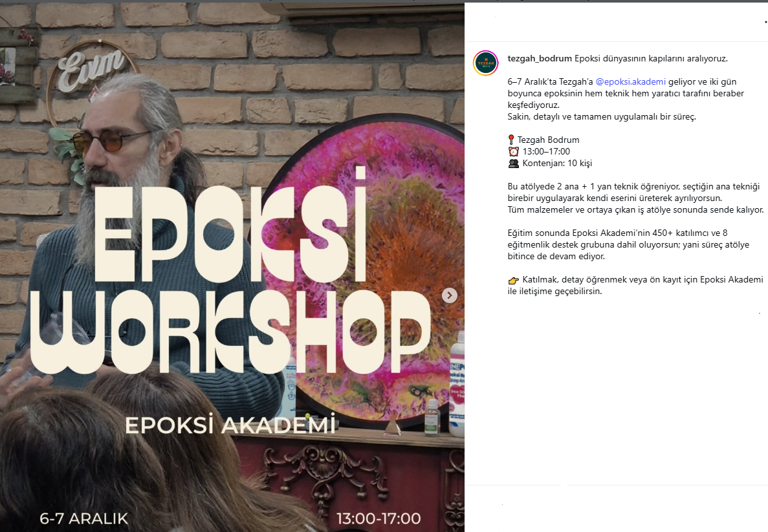Click the more options dot at top right
This screenshot has width=768, height=532.
point(765,22)
